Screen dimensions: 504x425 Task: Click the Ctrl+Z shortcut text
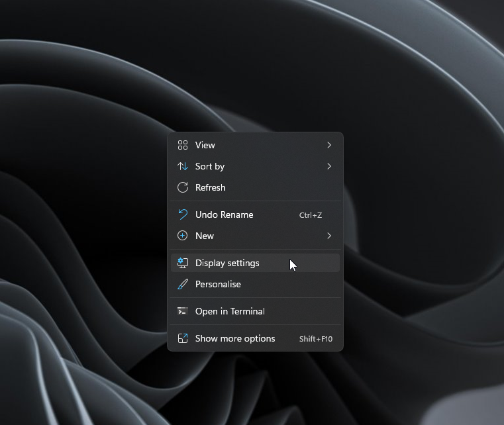(x=311, y=215)
